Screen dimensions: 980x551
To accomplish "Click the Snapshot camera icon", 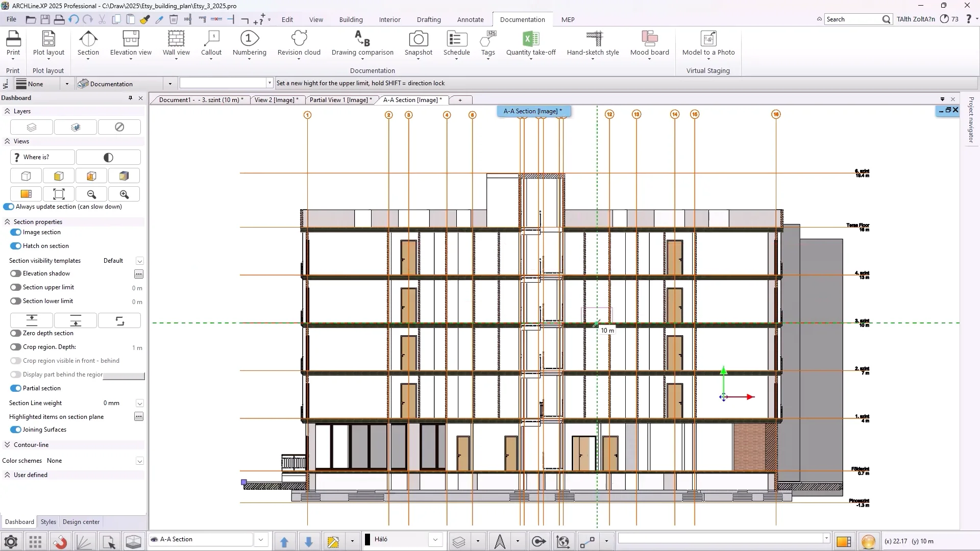I will click(x=418, y=39).
